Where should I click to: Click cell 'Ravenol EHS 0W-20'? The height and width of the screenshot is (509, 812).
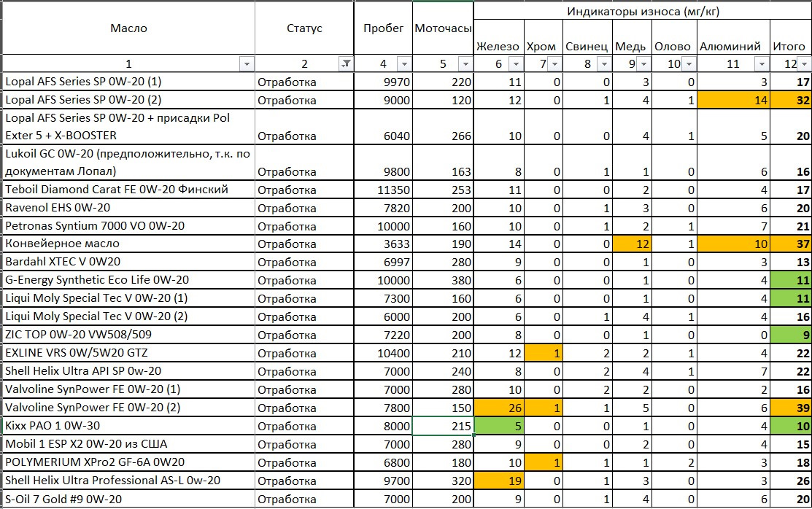pos(128,208)
